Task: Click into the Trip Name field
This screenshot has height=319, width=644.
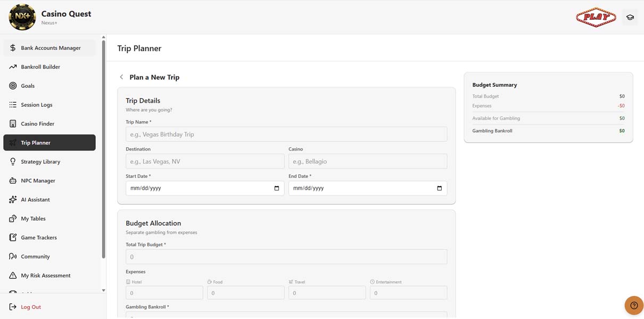Action: tap(286, 135)
